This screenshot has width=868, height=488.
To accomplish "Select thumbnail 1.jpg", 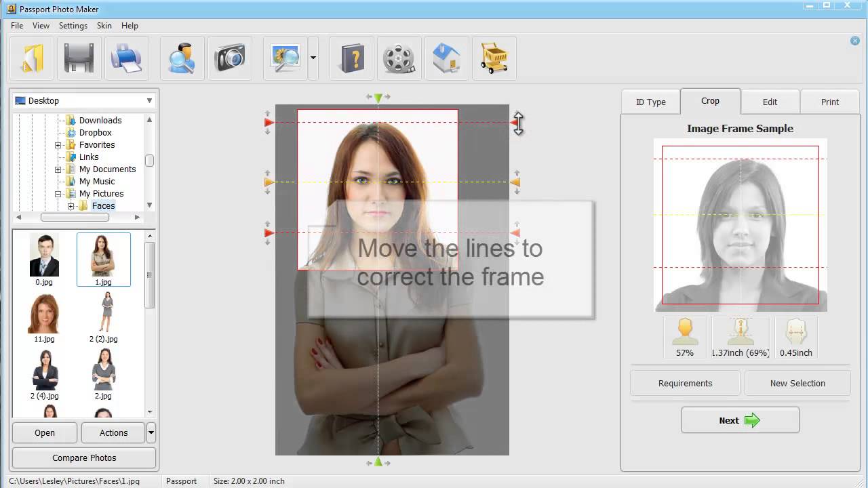I will 103,260.
